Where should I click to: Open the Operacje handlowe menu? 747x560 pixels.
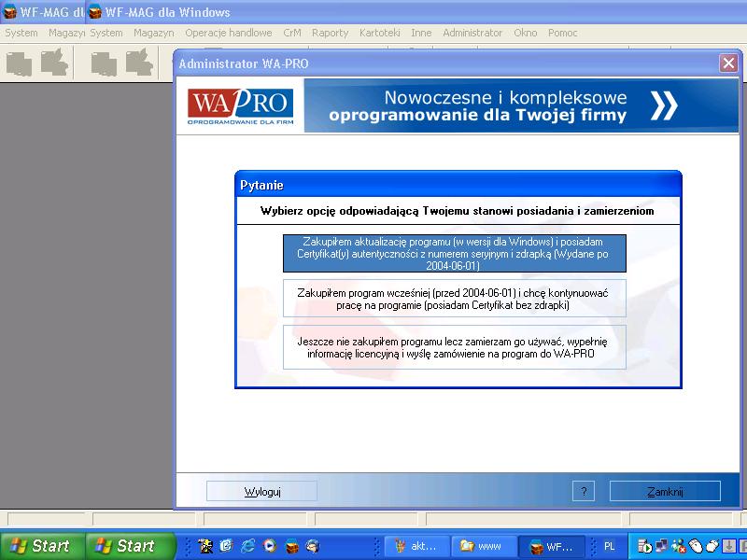coord(228,33)
